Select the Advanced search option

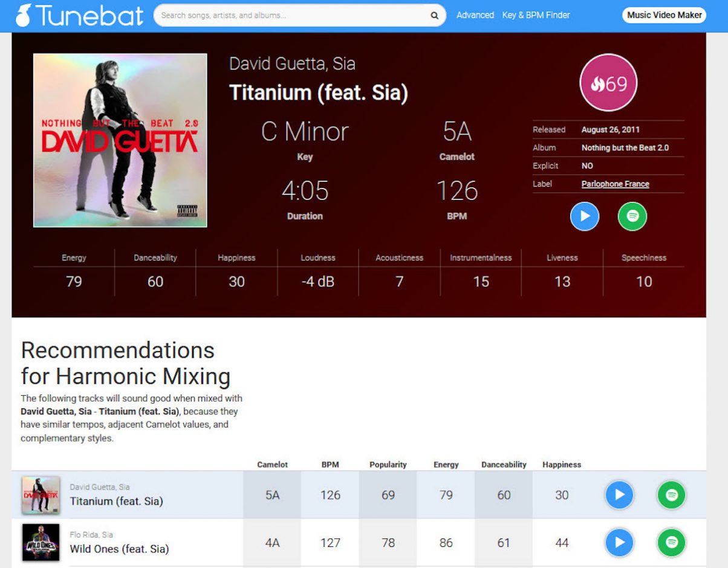tap(475, 15)
